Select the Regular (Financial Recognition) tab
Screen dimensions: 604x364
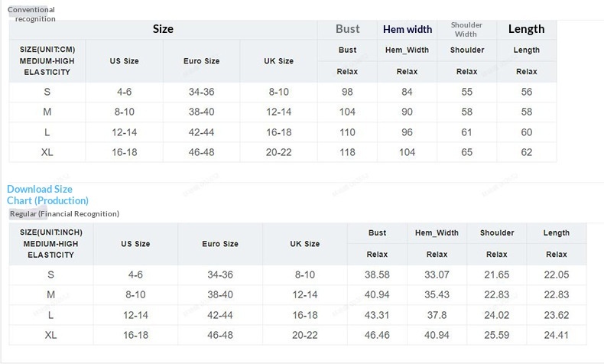(63, 214)
